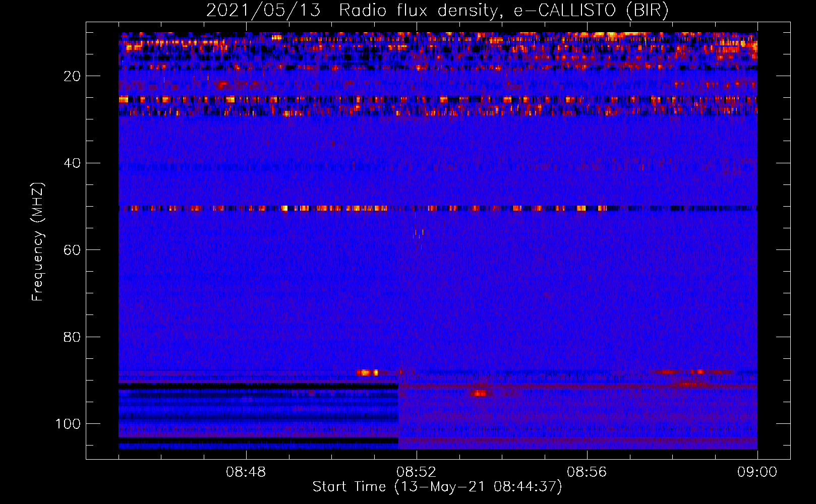Click the '08:56' time tick label

tap(587, 472)
